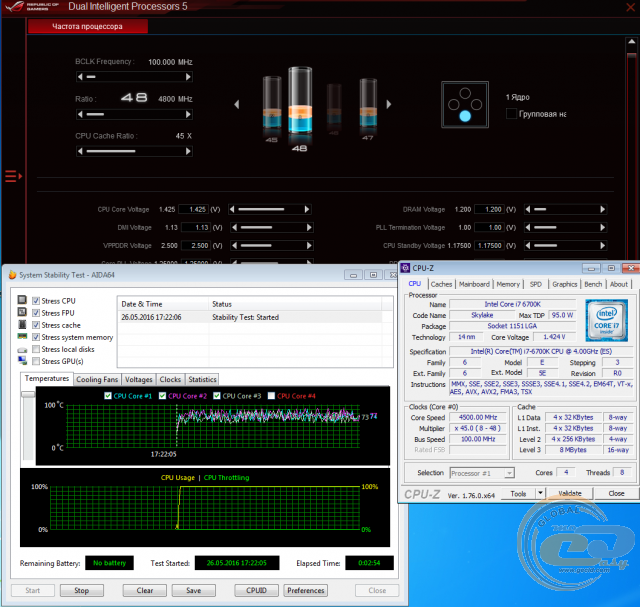The width and height of the screenshot is (640, 607).
Task: Toggle the Stress FPU checkbox
Action: (x=36, y=313)
